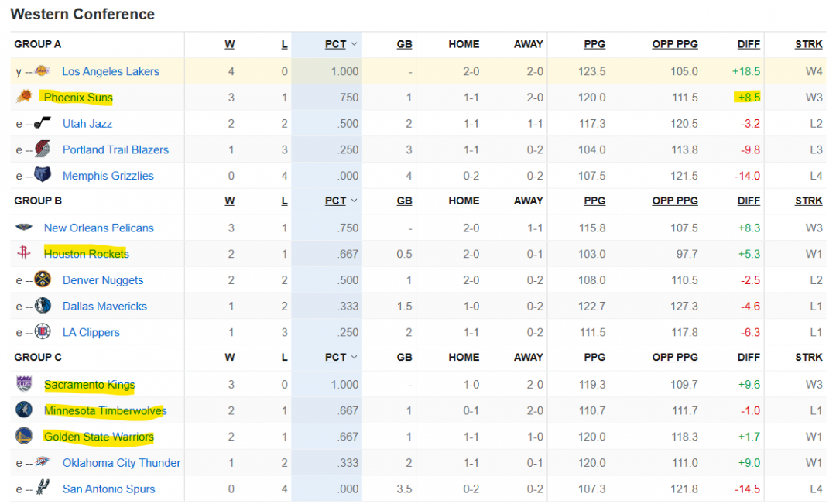Screen dimensions: 836x504
Task: Click the Spurs -14.5 differential value
Action: pyautogui.click(x=748, y=489)
